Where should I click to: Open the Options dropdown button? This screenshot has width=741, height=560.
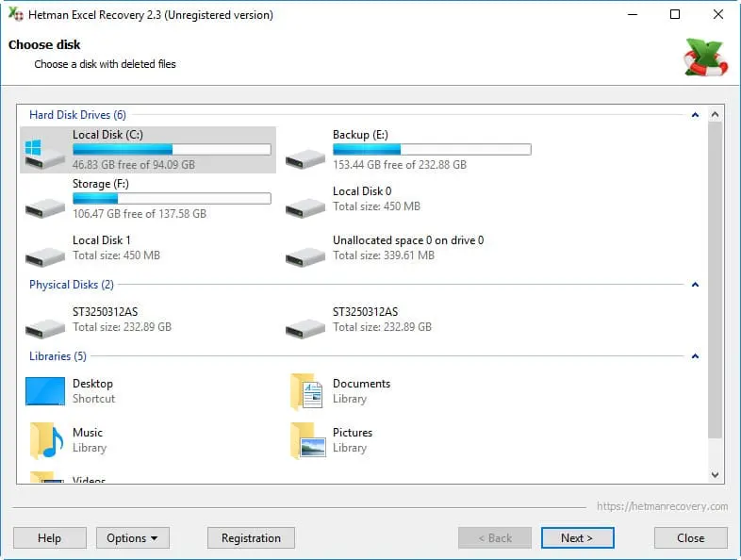pyautogui.click(x=133, y=537)
